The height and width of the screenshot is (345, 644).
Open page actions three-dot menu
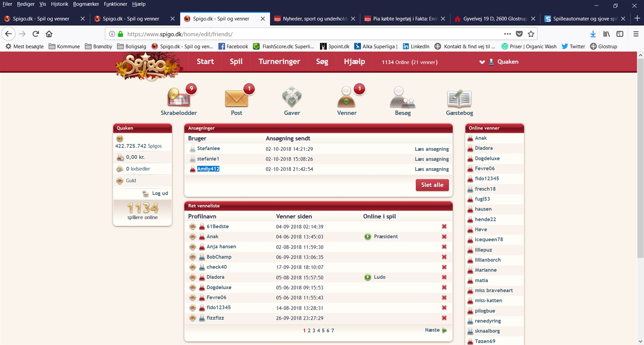(x=507, y=34)
